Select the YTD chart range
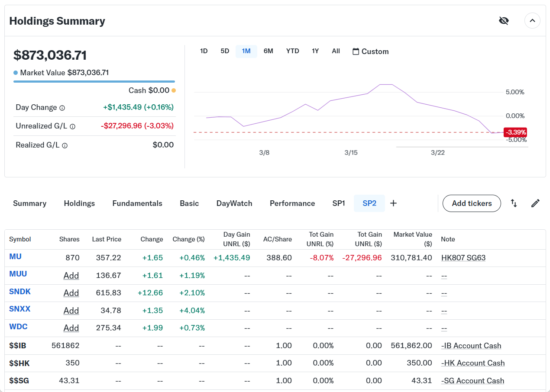This screenshot has height=392, width=550. pyautogui.click(x=292, y=51)
